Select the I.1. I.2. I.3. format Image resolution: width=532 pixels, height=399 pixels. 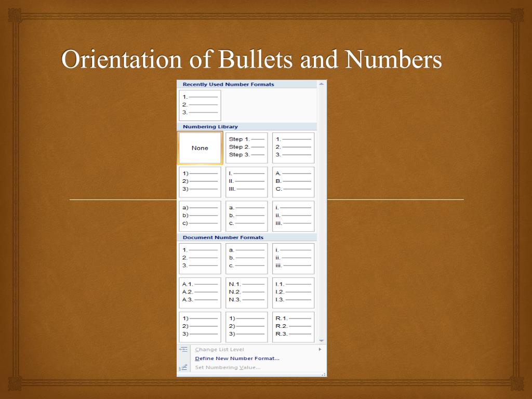point(293,293)
